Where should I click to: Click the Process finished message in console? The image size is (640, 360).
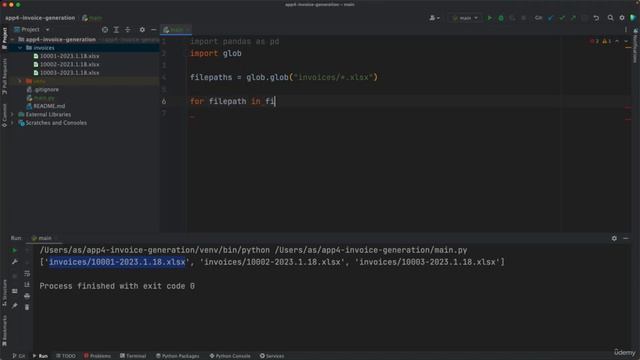117,286
